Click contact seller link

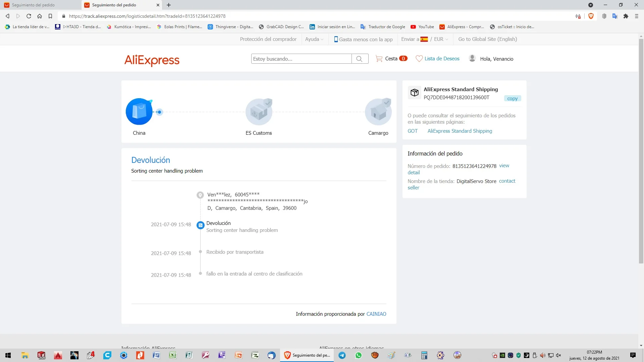pos(507,181)
